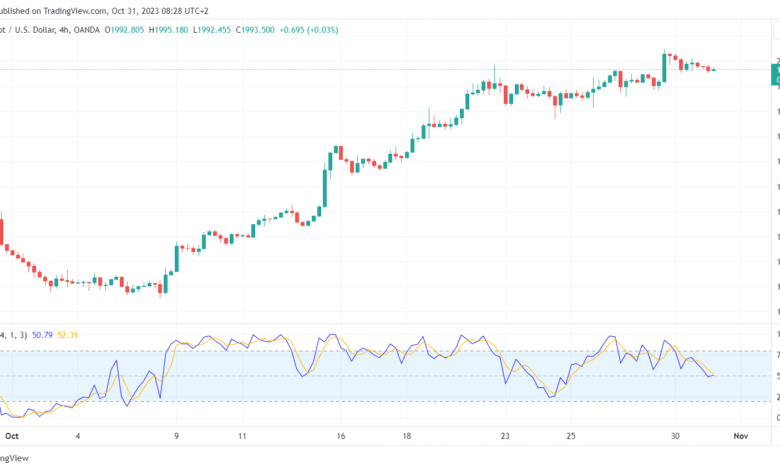This screenshot has width=780, height=470.
Task: Click the 'Nov' label on time axis
Action: point(741,436)
